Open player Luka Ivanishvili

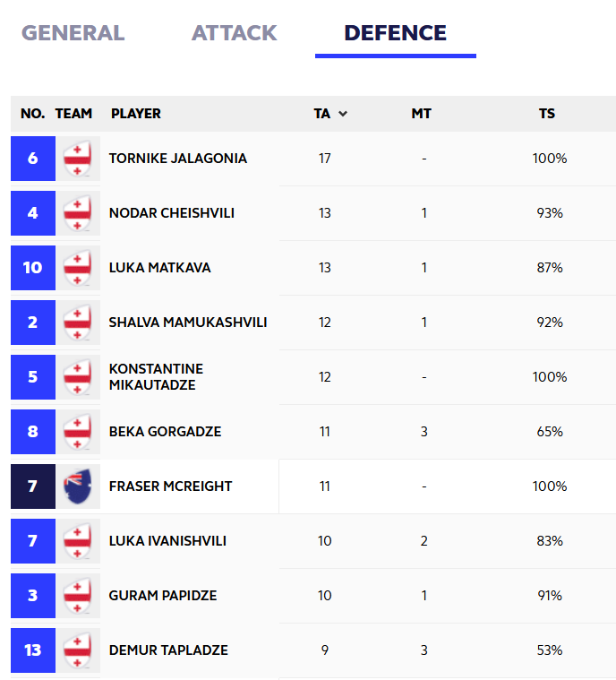coord(167,541)
